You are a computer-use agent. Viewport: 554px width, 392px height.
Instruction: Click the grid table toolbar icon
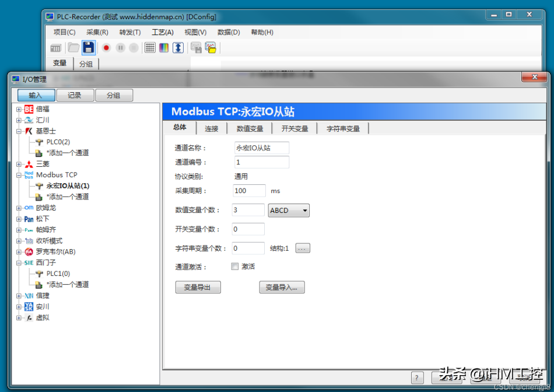150,48
